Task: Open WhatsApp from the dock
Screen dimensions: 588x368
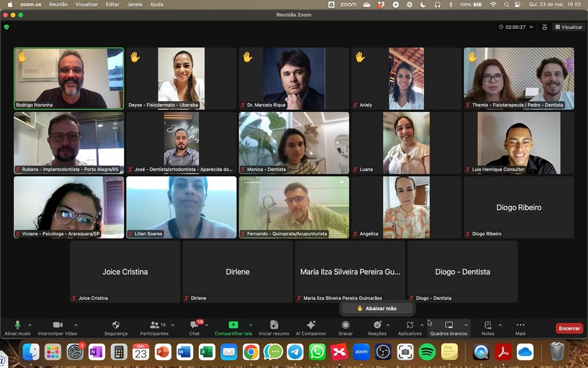Action: click(317, 352)
